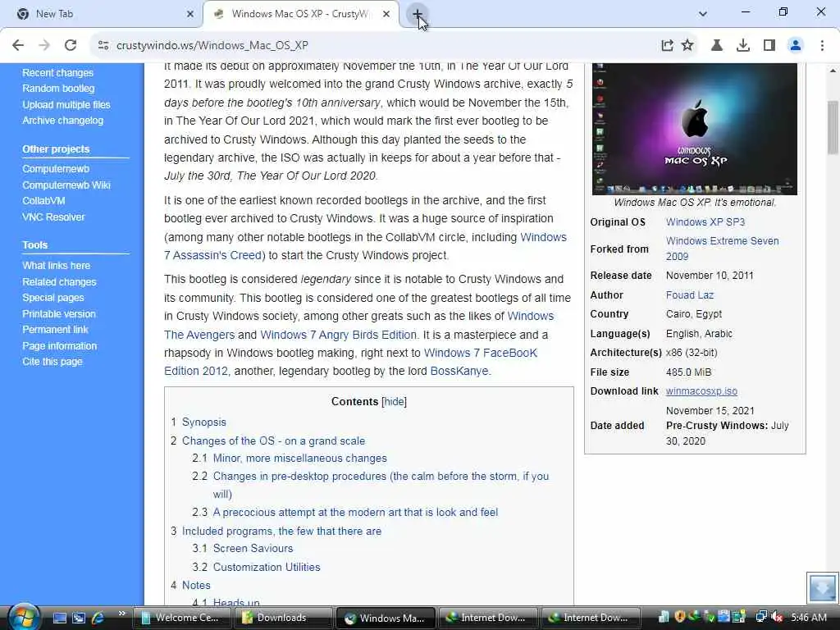Click the page vertical scrollbar thumb

[833, 126]
